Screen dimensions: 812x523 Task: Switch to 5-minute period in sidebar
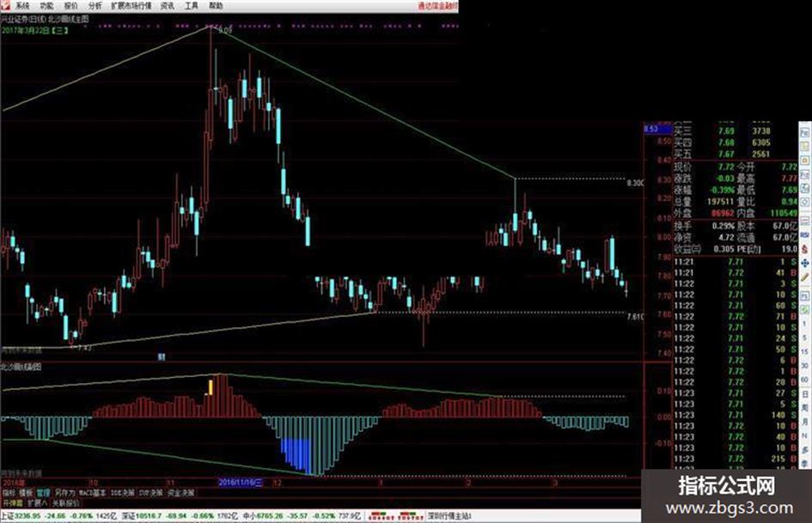[x=805, y=338]
